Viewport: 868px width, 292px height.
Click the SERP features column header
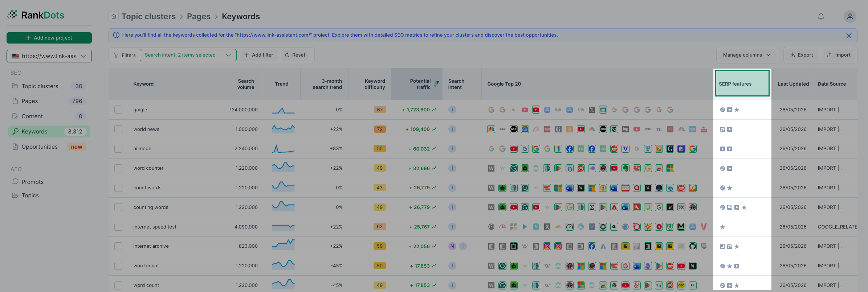742,83
